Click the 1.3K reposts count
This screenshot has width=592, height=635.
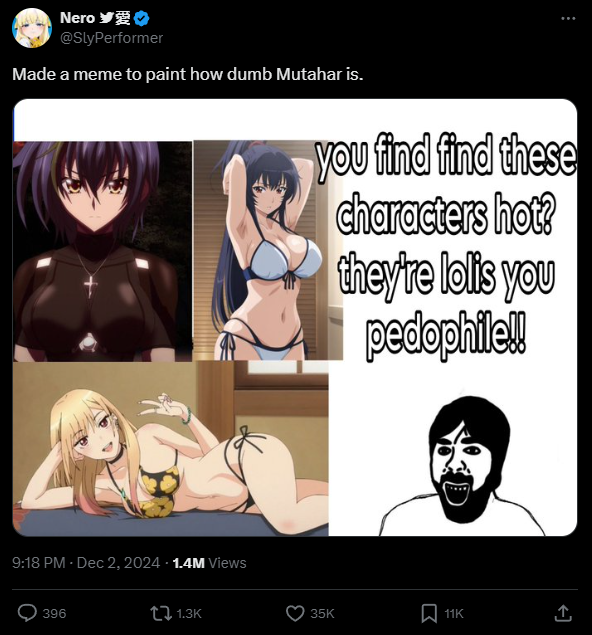pyautogui.click(x=189, y=614)
